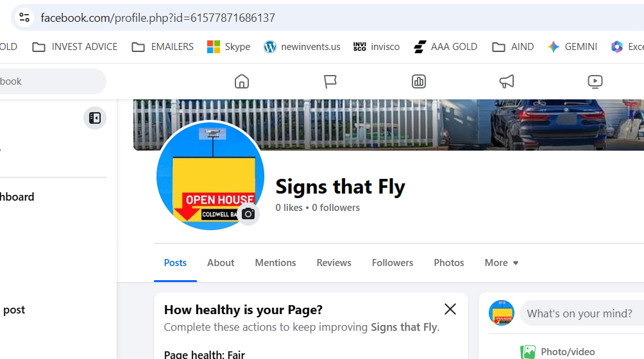Image resolution: width=644 pixels, height=359 pixels.
Task: Click the Ad Center megaphone icon
Action: coord(507,81)
